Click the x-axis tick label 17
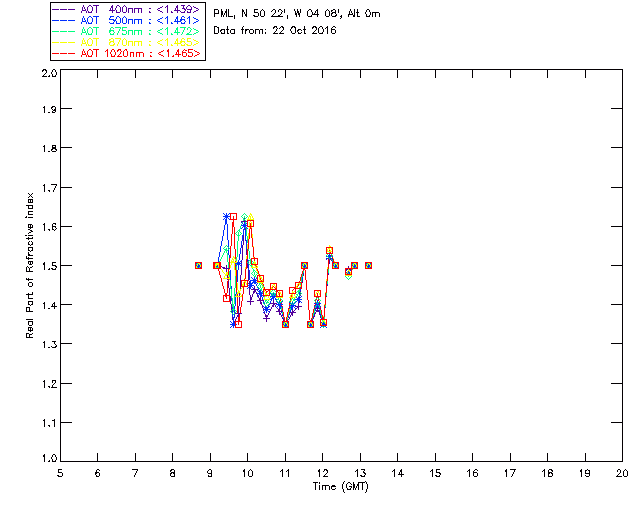The width and height of the screenshot is (640, 512). coord(510,473)
